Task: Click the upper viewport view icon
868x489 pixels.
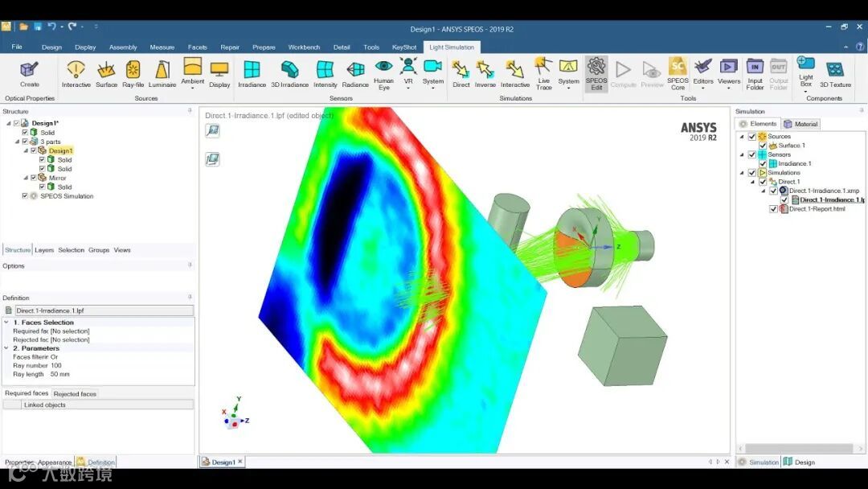Action: pyautogui.click(x=212, y=131)
